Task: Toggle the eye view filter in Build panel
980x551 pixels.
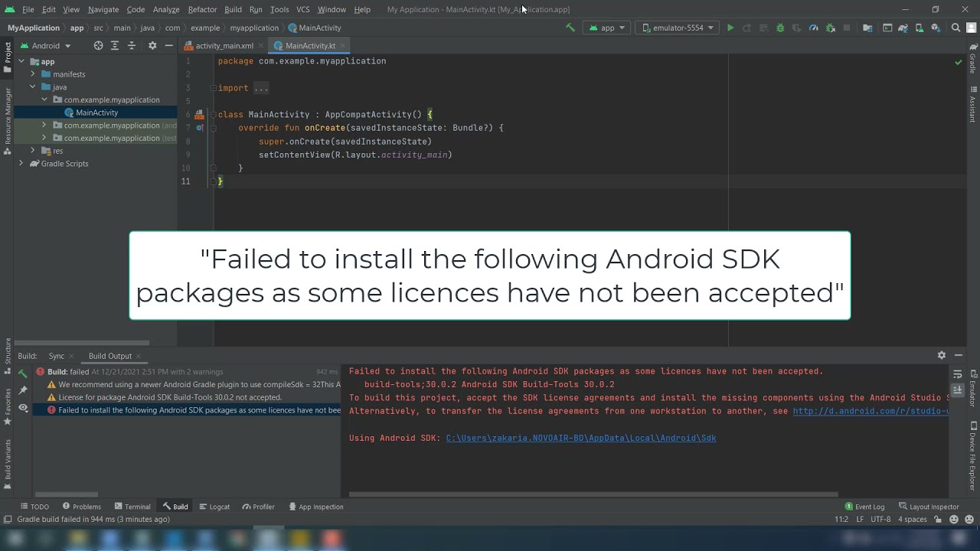Action: (23, 408)
